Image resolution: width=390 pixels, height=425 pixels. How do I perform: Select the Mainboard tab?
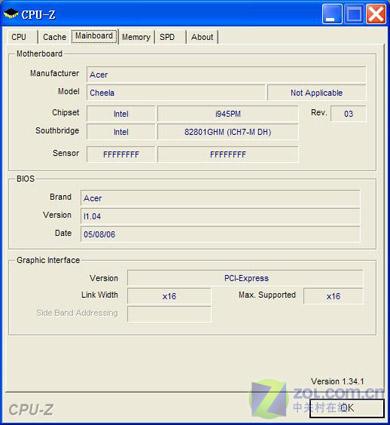tap(94, 36)
